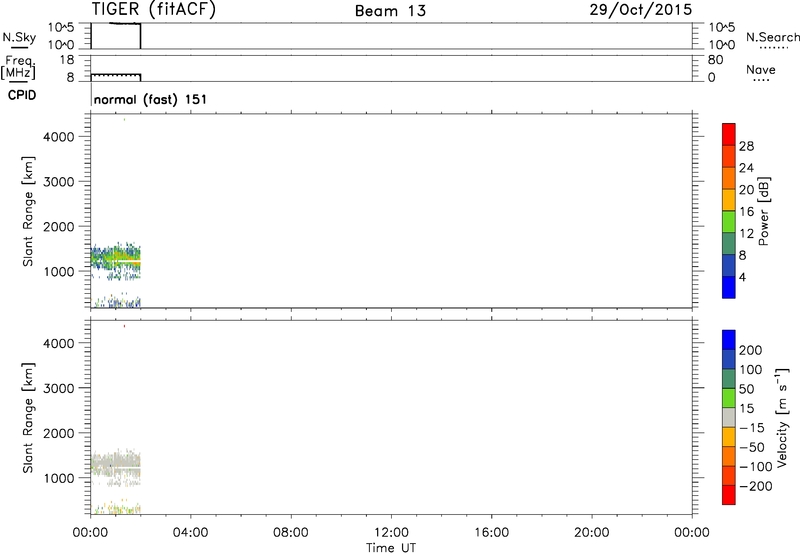Click the "Freq. [MHz]" label
Screen dimensions: 800x554
coord(18,67)
